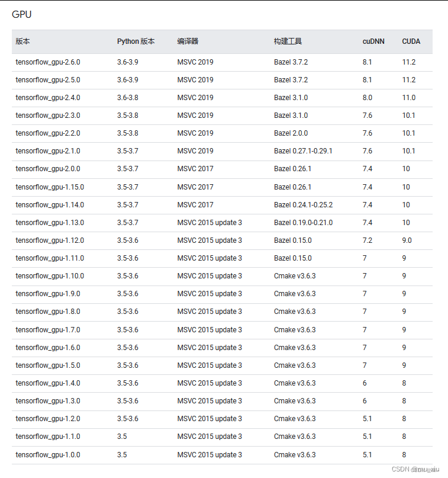Click the tensorflow_gpu-1.15.0 cell

click(x=50, y=187)
